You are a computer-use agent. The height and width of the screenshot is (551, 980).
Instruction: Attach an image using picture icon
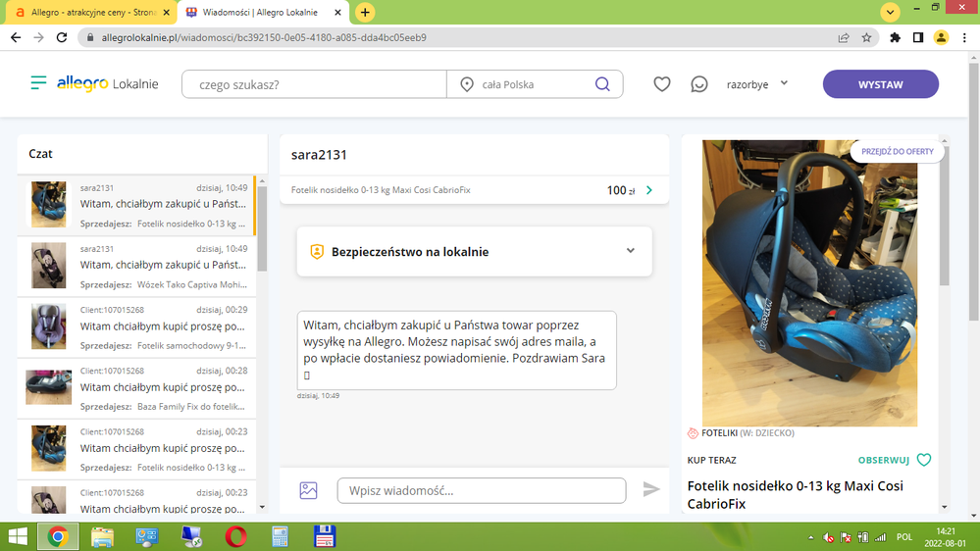coord(308,490)
